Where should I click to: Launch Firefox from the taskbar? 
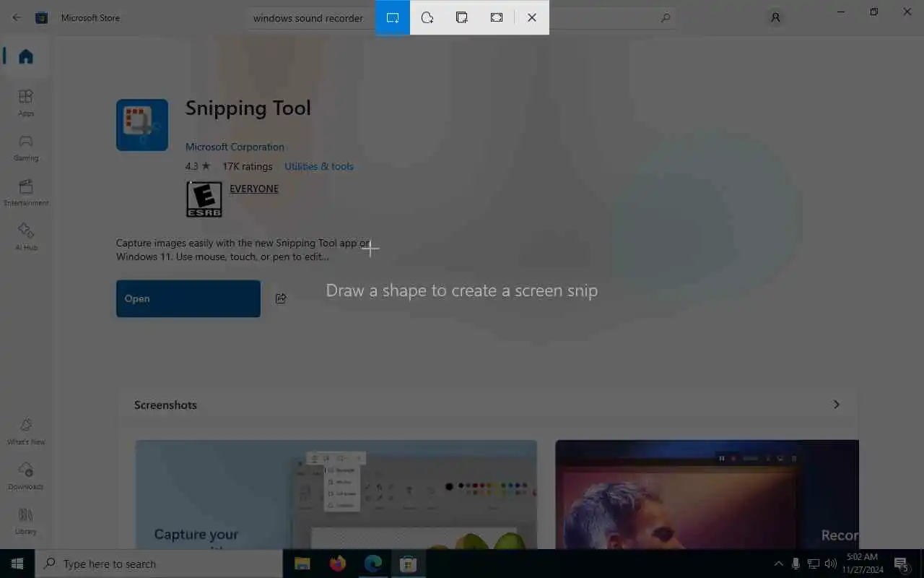tap(337, 564)
